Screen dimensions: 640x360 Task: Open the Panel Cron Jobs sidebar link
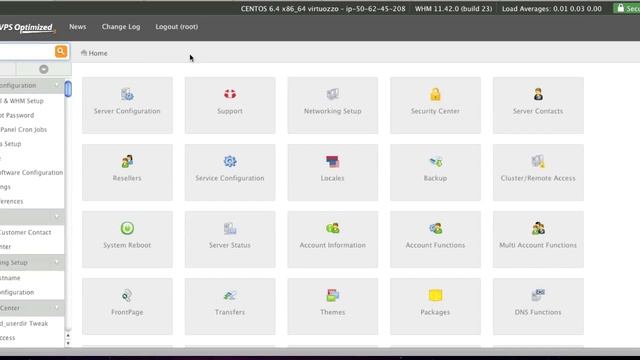24,129
